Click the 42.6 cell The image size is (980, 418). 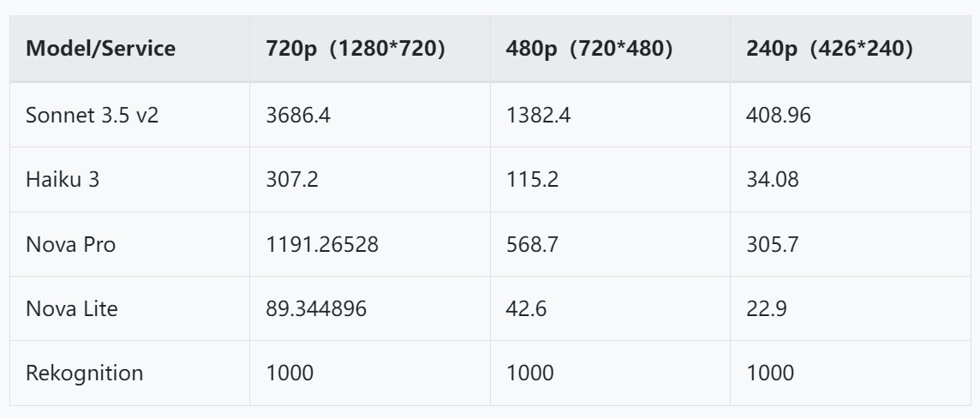(526, 308)
